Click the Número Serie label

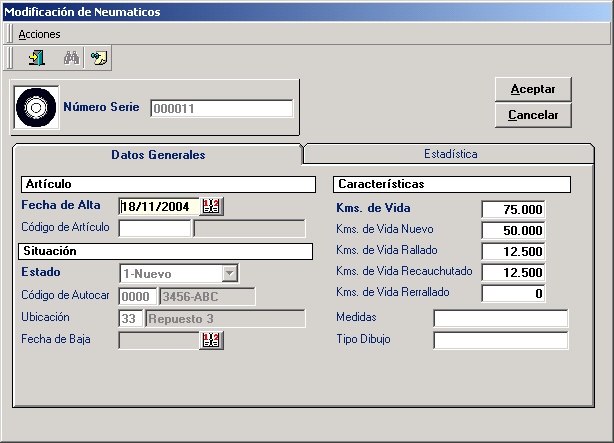click(101, 107)
